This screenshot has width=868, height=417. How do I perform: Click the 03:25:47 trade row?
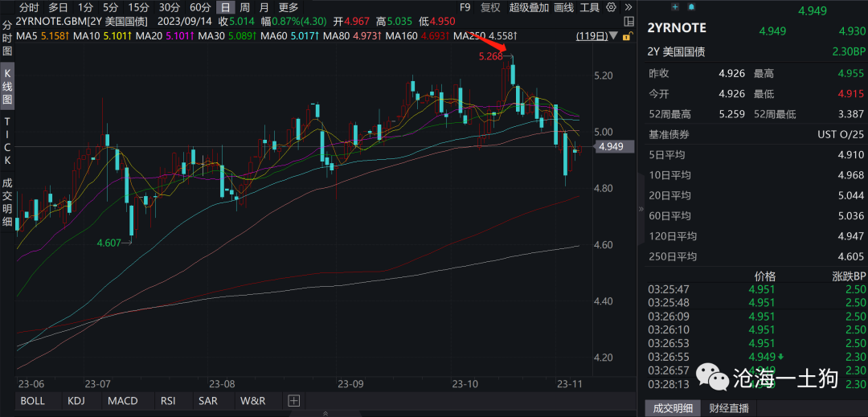point(757,289)
